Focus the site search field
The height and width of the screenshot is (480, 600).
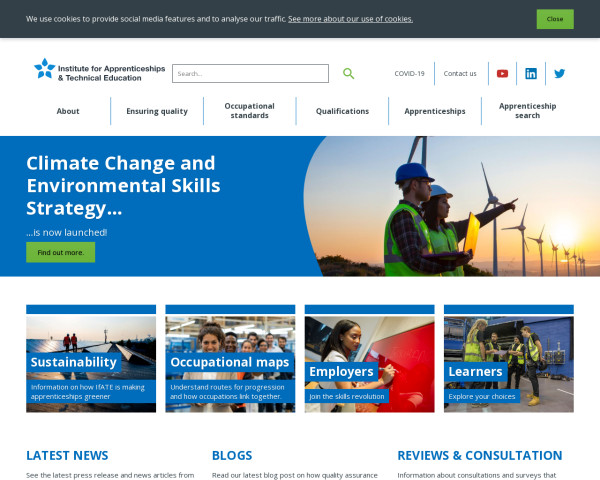point(250,73)
